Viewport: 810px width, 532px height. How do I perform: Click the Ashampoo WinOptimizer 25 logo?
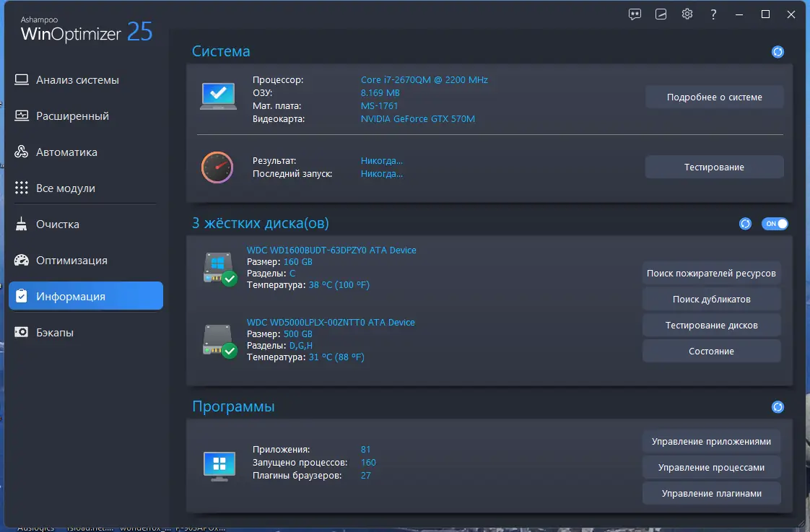[x=86, y=30]
